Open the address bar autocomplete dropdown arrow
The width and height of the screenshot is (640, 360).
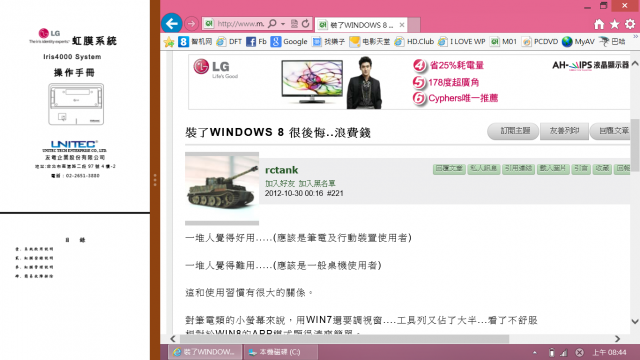pos(283,24)
